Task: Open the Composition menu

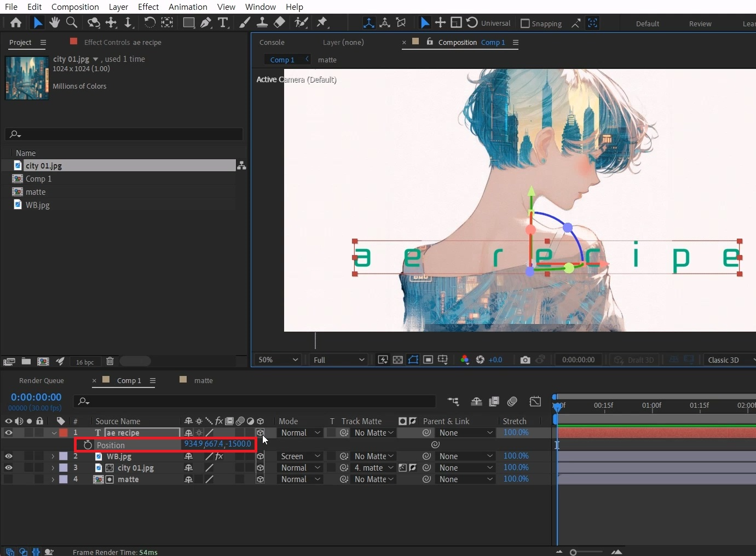Action: tap(75, 7)
